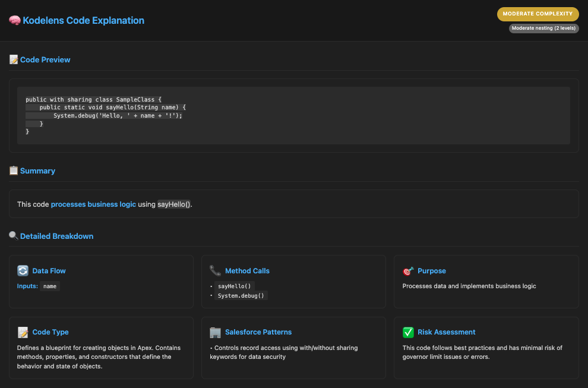The width and height of the screenshot is (588, 388).
Task: Click the Risk Assessment heading text
Action: coord(447,332)
